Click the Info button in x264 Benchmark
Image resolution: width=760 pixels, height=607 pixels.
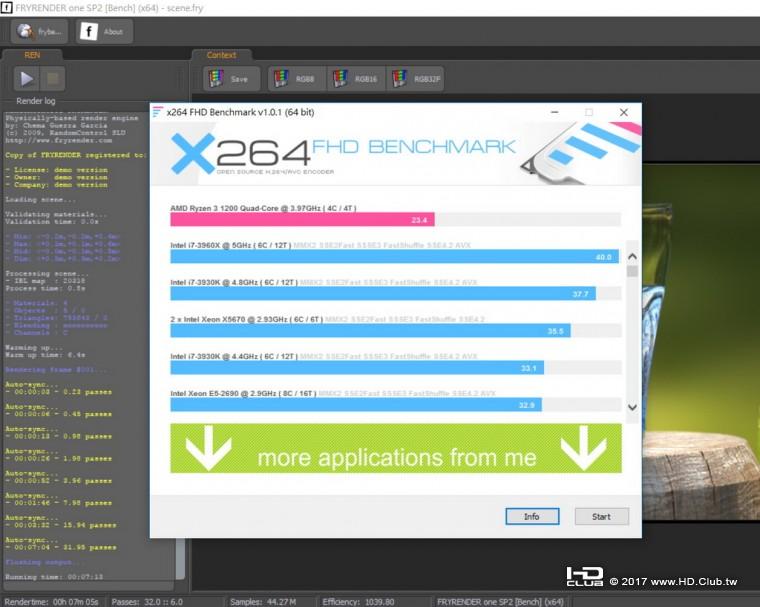tap(531, 516)
